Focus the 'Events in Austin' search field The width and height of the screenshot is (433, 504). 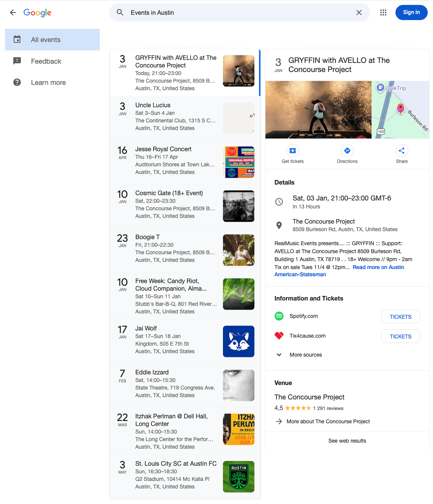(240, 13)
